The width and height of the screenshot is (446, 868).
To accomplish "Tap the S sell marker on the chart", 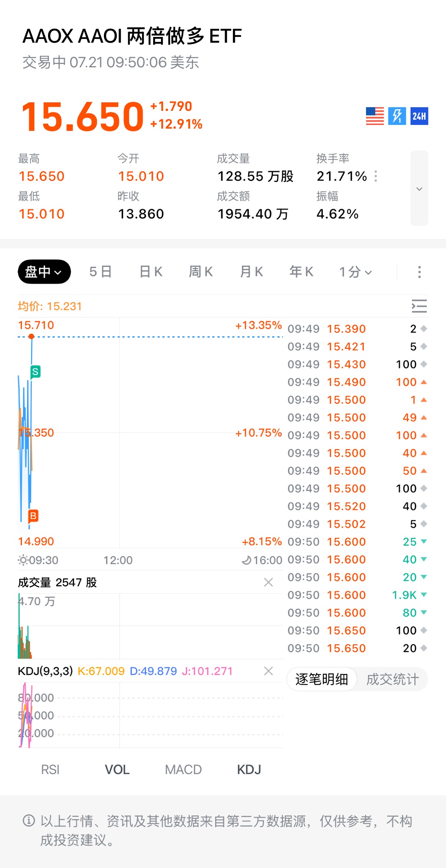I will [36, 372].
